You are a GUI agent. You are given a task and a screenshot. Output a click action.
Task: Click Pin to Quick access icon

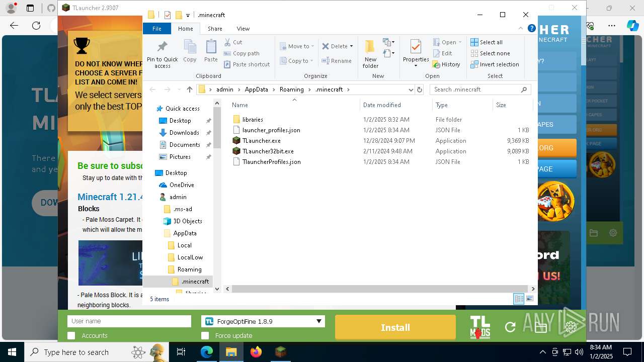point(162,54)
